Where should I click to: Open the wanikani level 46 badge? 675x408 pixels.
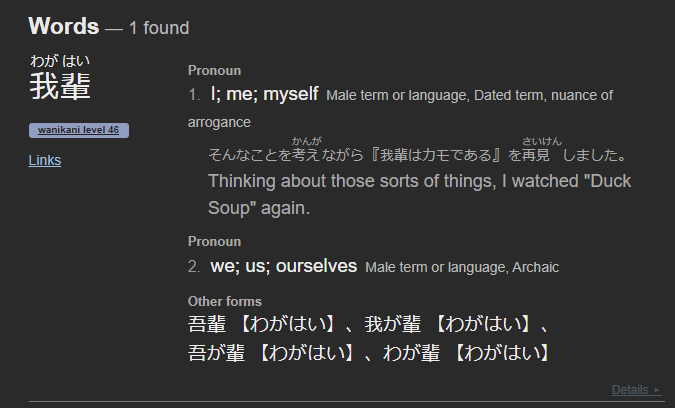tap(80, 130)
